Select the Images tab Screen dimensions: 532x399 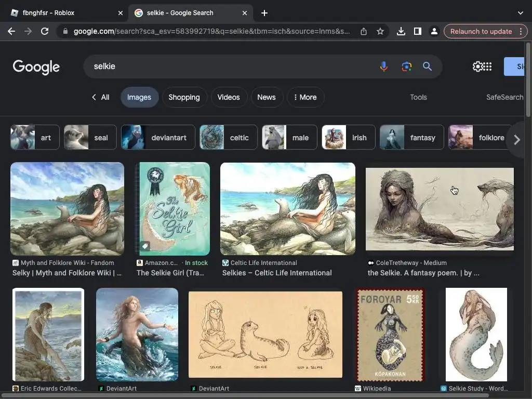(x=139, y=97)
